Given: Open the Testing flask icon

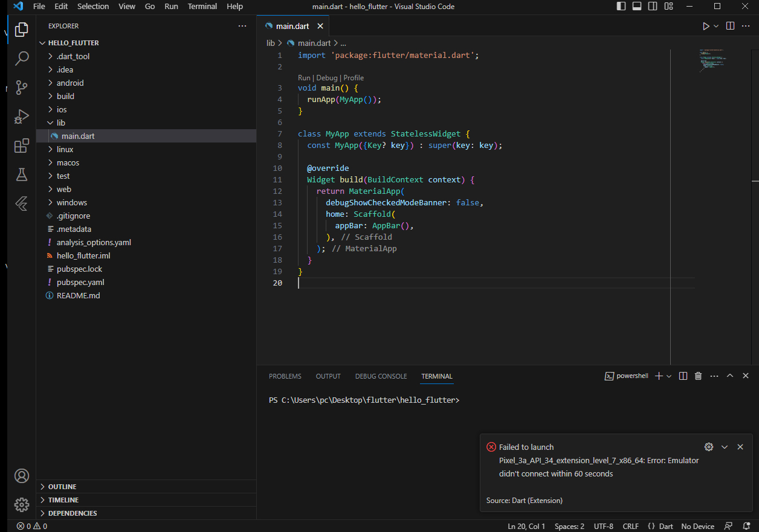Looking at the screenshot, I should tap(22, 175).
